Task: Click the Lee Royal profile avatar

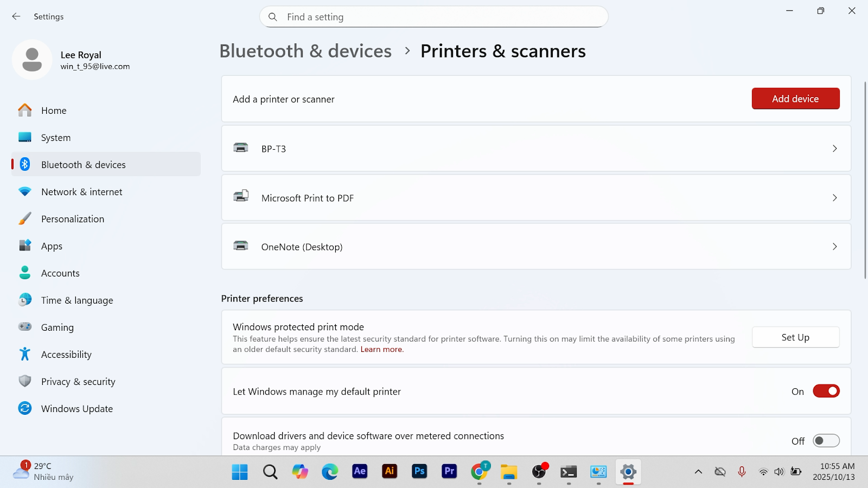Action: click(x=32, y=60)
